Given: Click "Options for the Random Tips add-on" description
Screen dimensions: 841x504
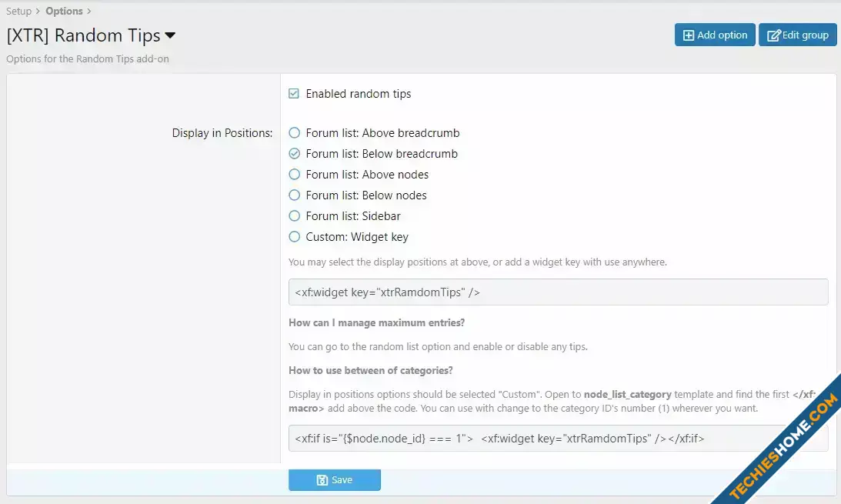Looking at the screenshot, I should click(x=88, y=59).
